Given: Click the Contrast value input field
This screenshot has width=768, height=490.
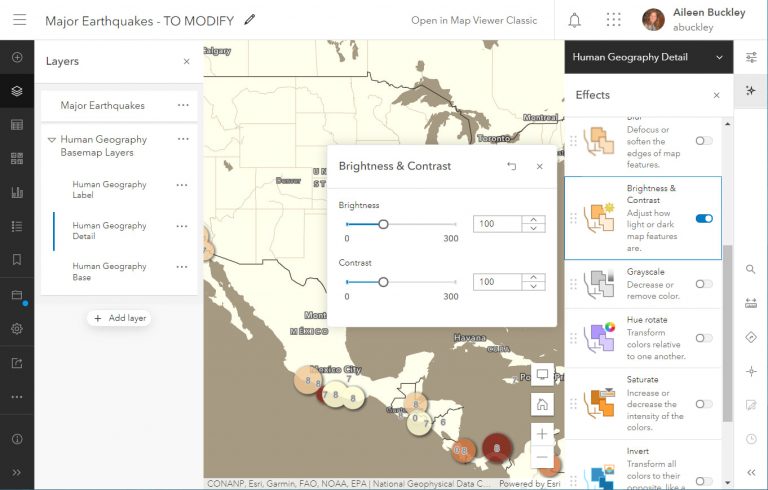Looking at the screenshot, I should coord(497,282).
